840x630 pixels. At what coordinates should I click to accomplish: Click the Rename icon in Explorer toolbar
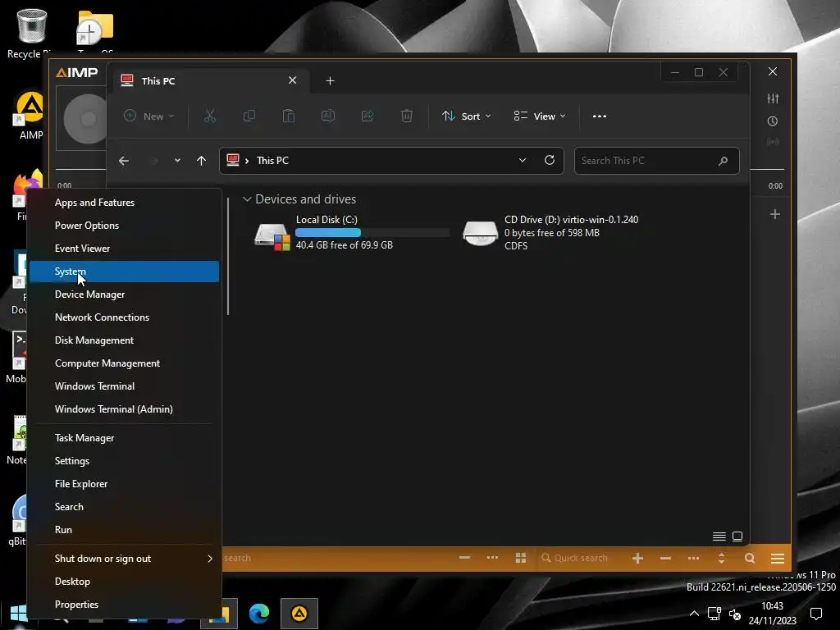tap(328, 116)
